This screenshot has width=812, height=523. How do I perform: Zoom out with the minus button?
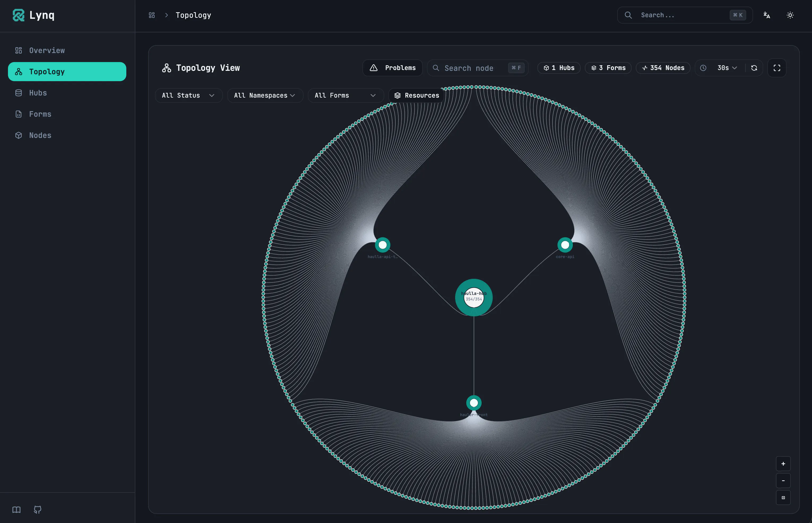[783, 481]
